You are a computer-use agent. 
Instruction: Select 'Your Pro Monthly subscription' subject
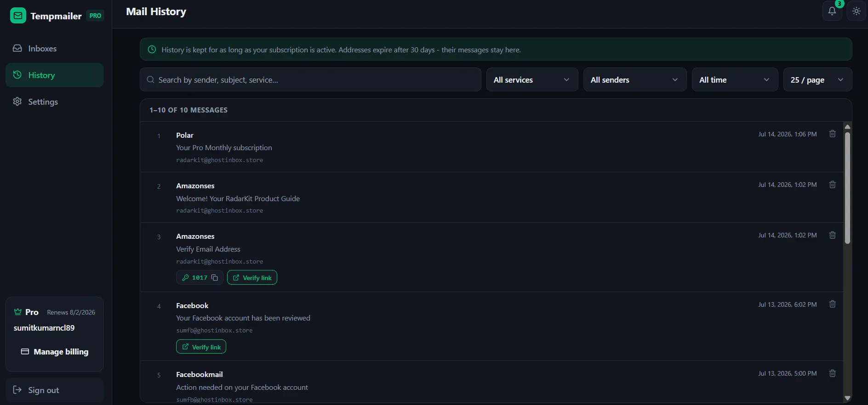224,148
